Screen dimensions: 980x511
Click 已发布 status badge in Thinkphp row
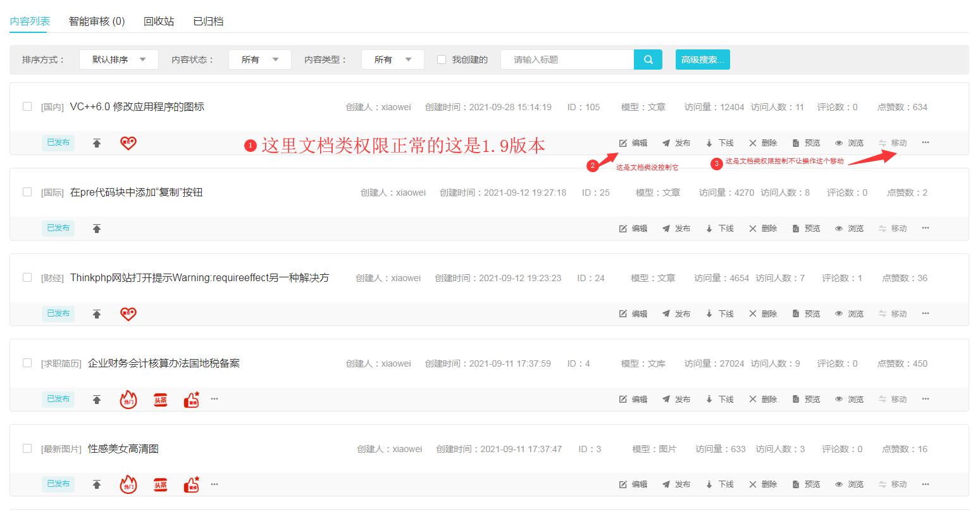(x=58, y=313)
